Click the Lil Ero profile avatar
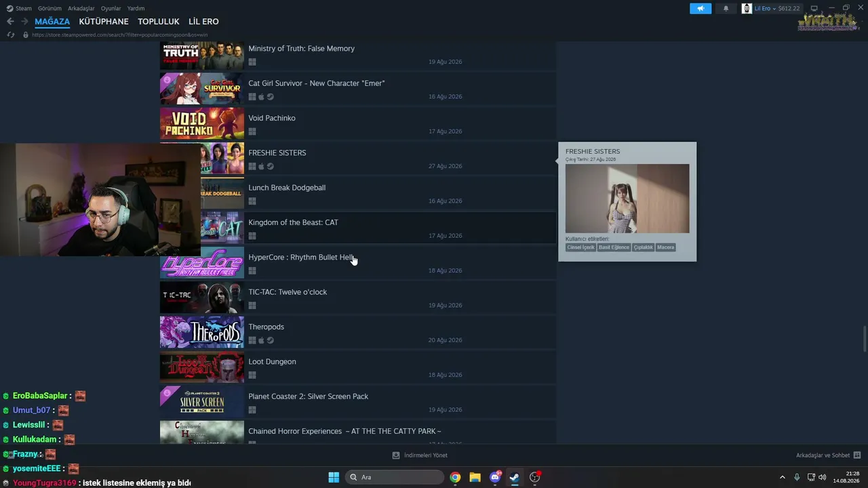 tap(747, 8)
